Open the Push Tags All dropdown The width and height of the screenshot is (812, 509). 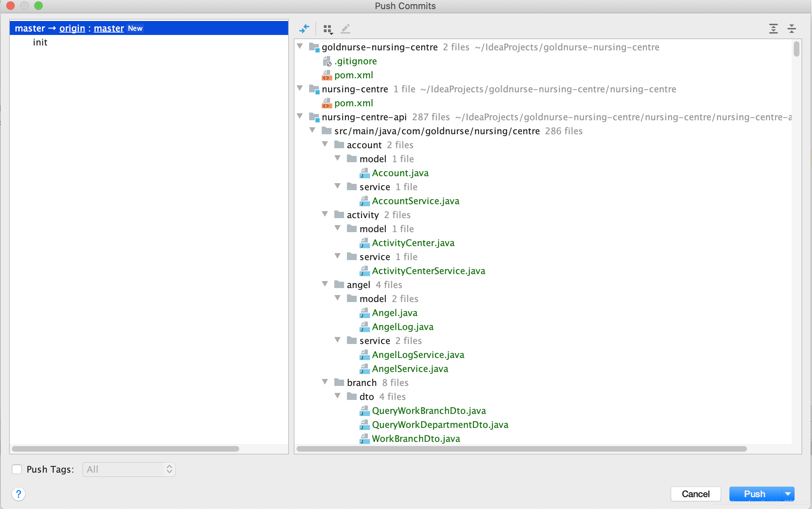[129, 469]
